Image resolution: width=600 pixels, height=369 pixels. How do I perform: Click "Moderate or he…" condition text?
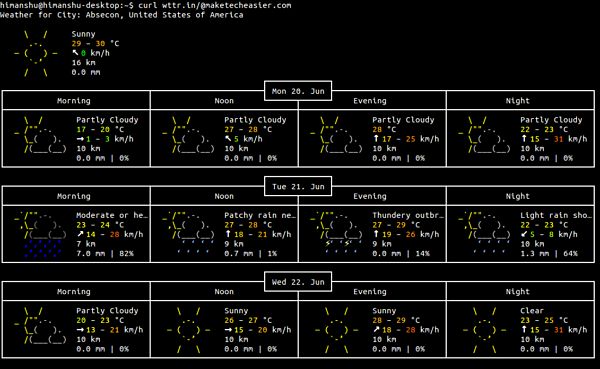click(x=112, y=215)
